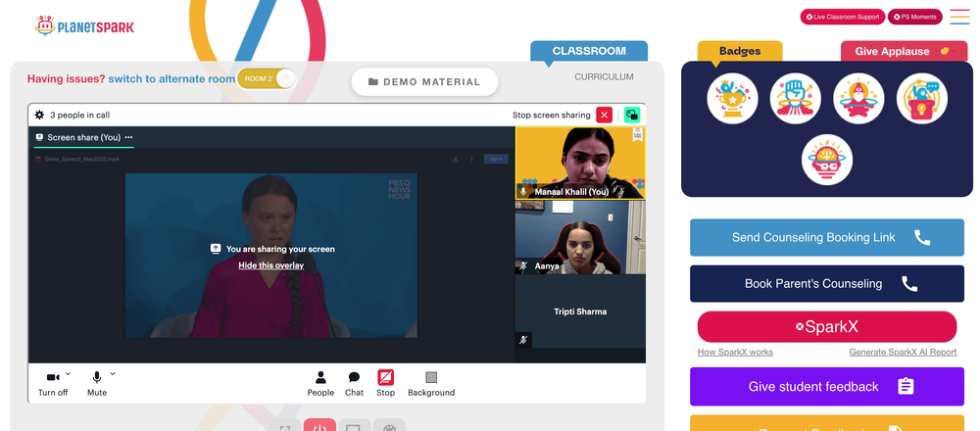Select Aanya's video tile
980x431 pixels.
click(x=580, y=237)
